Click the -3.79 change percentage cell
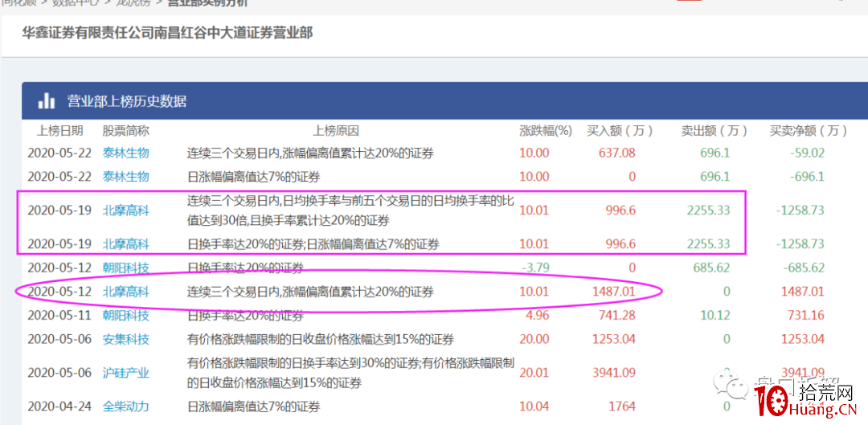The height and width of the screenshot is (425, 868). point(536,268)
